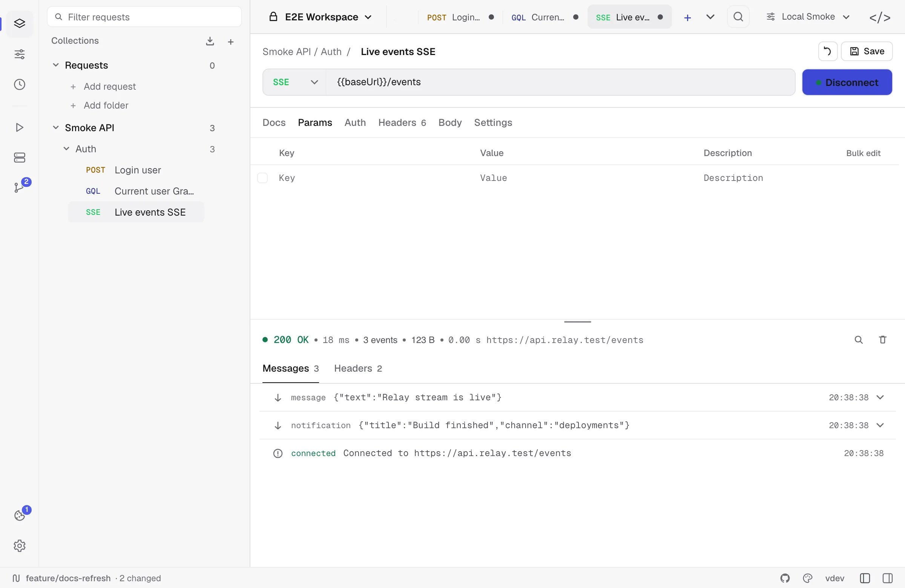This screenshot has width=905, height=588.
Task: Open the GitHub icon in status bar
Action: (x=785, y=578)
